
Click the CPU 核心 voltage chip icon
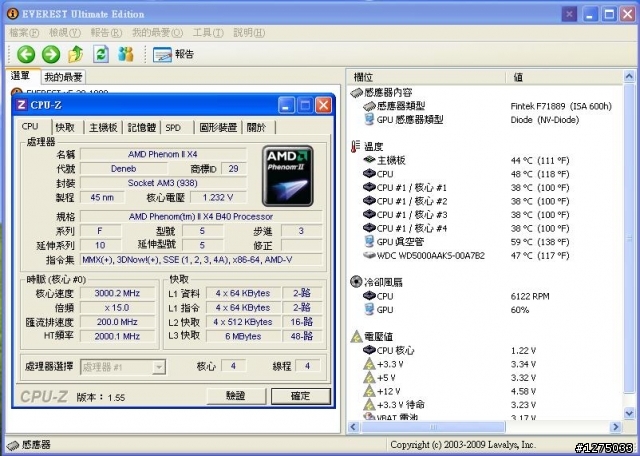(369, 350)
